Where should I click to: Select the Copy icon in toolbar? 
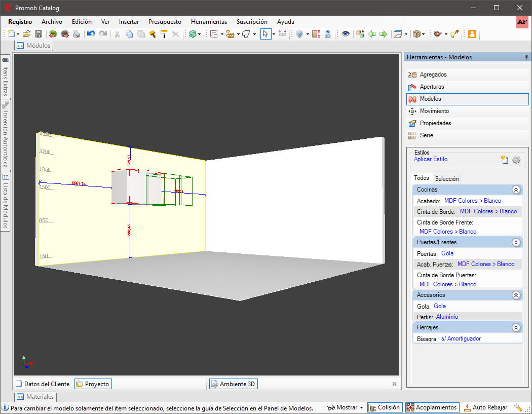pyautogui.click(x=129, y=34)
